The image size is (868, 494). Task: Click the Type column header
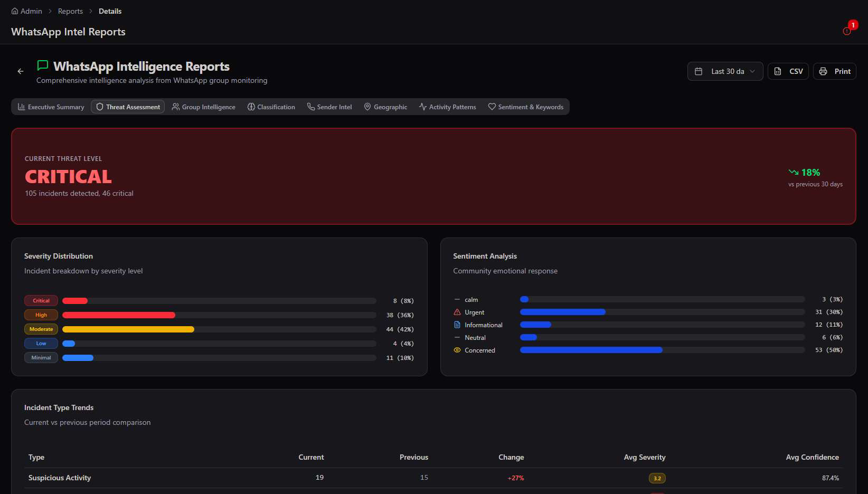(x=36, y=457)
